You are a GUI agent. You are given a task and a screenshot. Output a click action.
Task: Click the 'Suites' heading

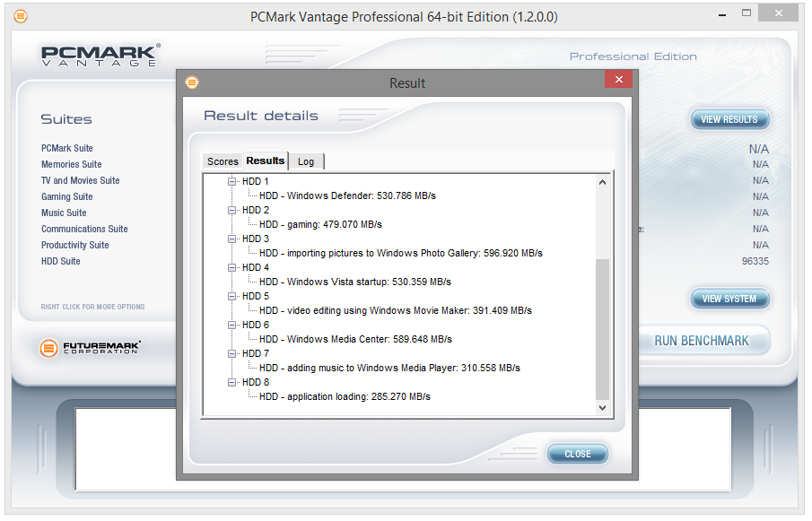click(x=66, y=119)
